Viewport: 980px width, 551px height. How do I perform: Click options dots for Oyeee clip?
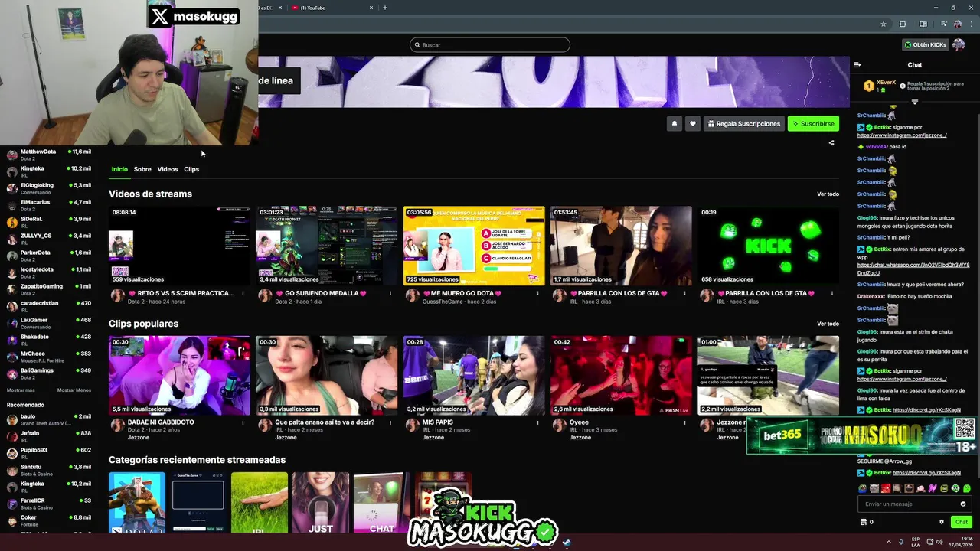click(684, 422)
